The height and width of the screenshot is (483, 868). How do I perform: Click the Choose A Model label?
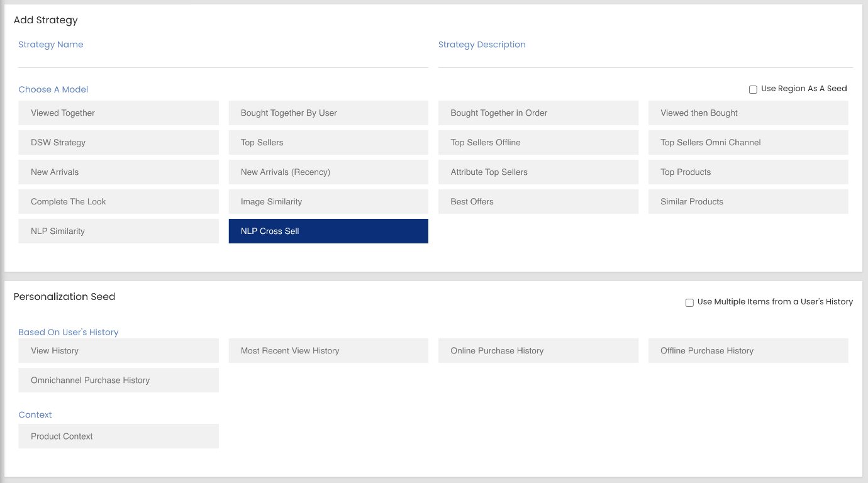(53, 89)
